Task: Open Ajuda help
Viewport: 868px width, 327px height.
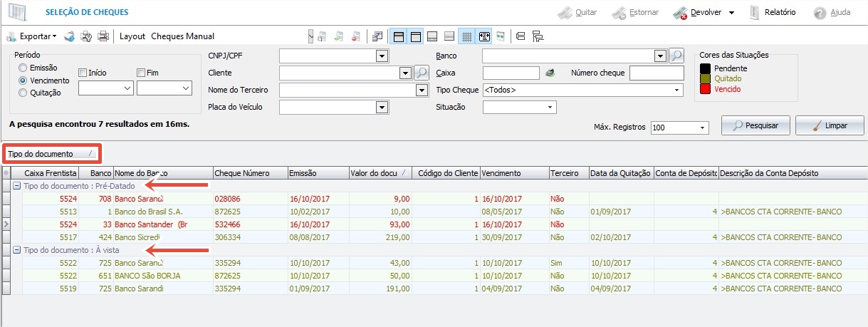Action: pos(832,12)
